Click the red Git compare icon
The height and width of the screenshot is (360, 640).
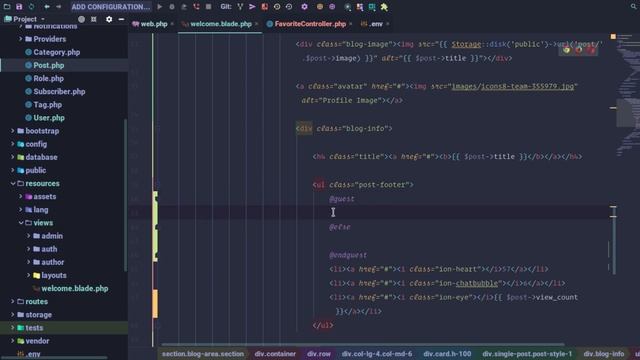pyautogui.click(x=264, y=7)
